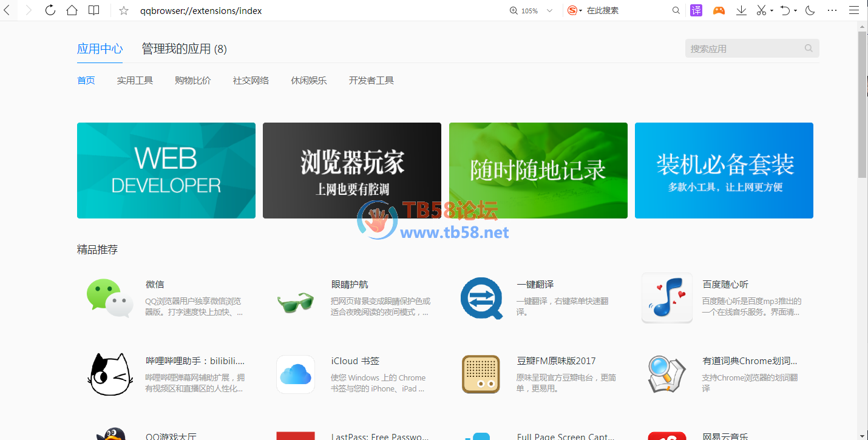Click the magnifier zoom icon beside 105%

514,10
